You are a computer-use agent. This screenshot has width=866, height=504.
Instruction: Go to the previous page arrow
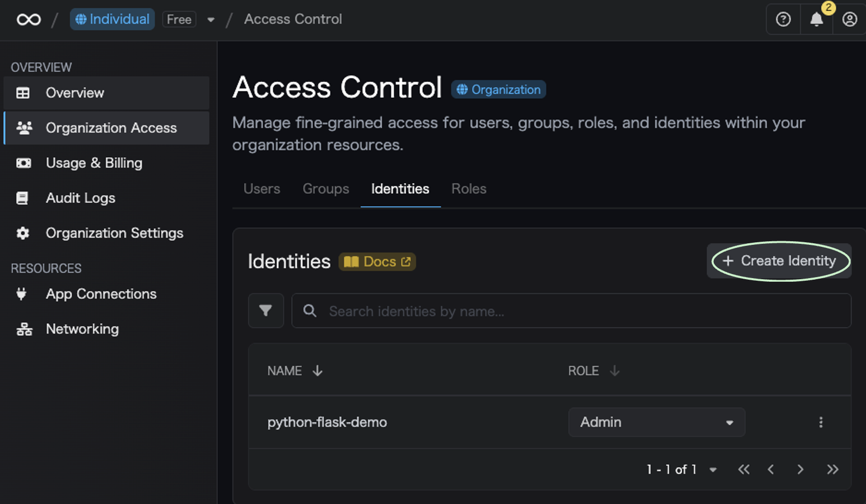pyautogui.click(x=771, y=469)
